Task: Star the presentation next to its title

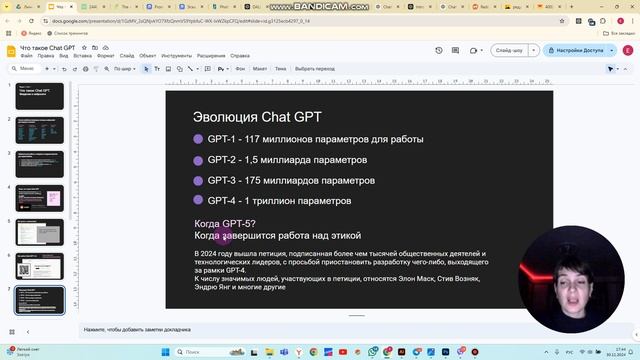Action: click(x=84, y=48)
